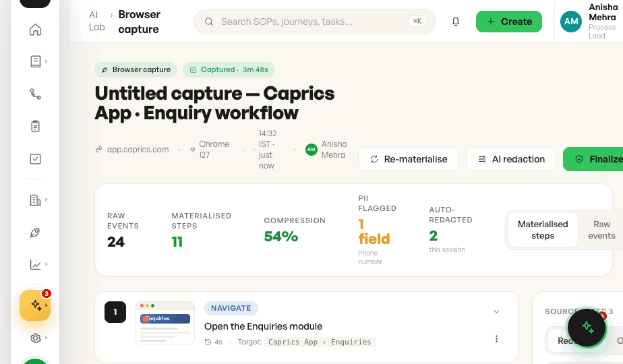Click the Captured 3m 48s status chip

tap(229, 69)
